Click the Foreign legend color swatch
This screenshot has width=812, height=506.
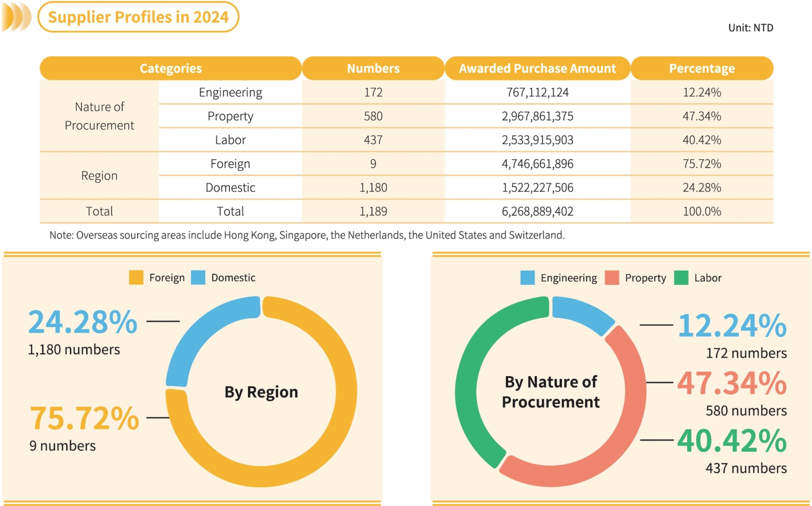[136, 277]
